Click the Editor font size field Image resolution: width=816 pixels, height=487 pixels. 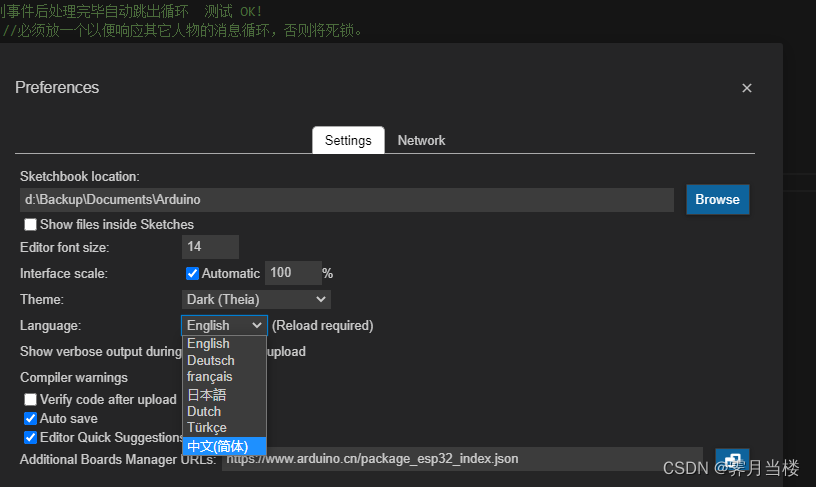(210, 247)
